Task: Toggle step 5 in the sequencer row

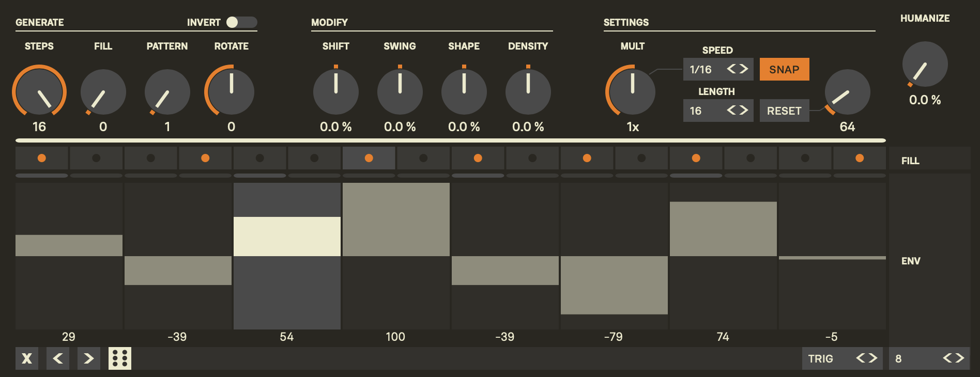Action: [x=260, y=158]
